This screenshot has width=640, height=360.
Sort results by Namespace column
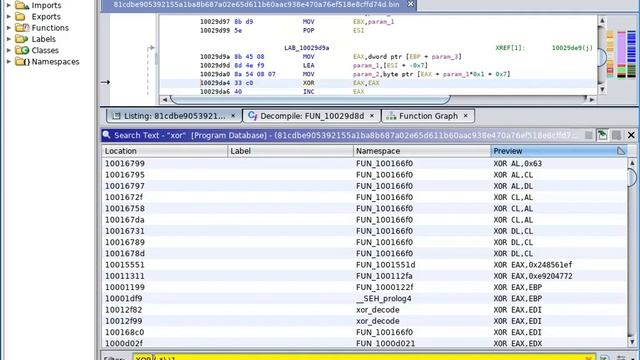422,151
